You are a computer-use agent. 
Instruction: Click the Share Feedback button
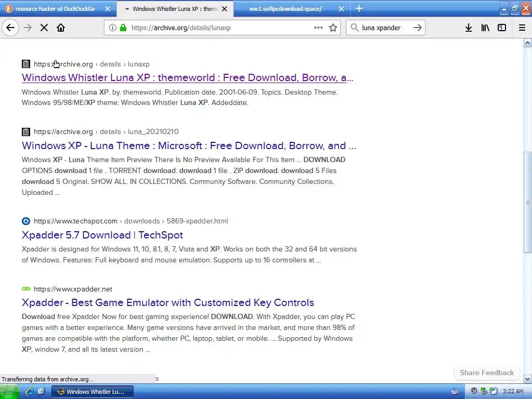click(487, 373)
